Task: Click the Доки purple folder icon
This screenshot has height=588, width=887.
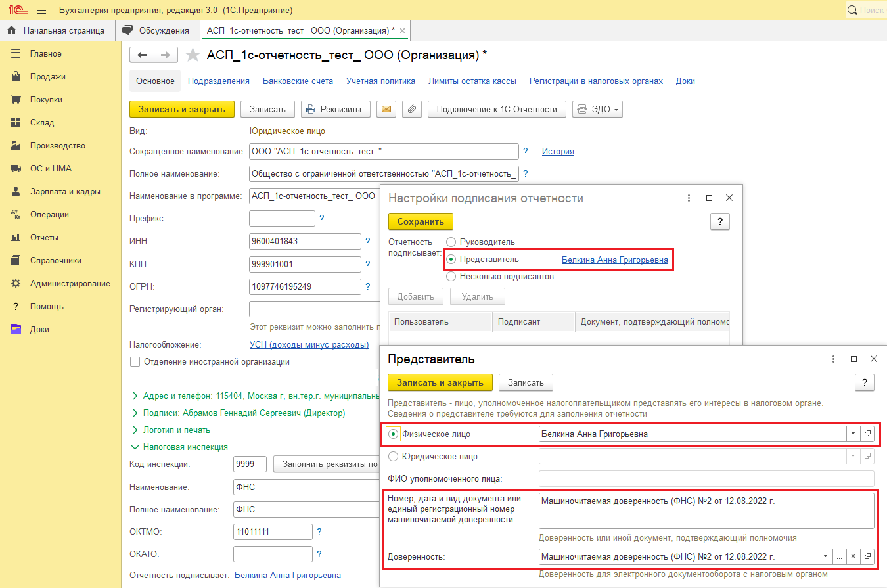Action: point(16,329)
